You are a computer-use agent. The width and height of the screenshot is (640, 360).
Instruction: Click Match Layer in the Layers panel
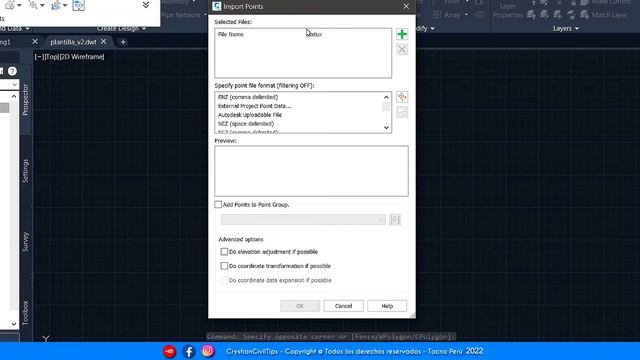point(610,15)
